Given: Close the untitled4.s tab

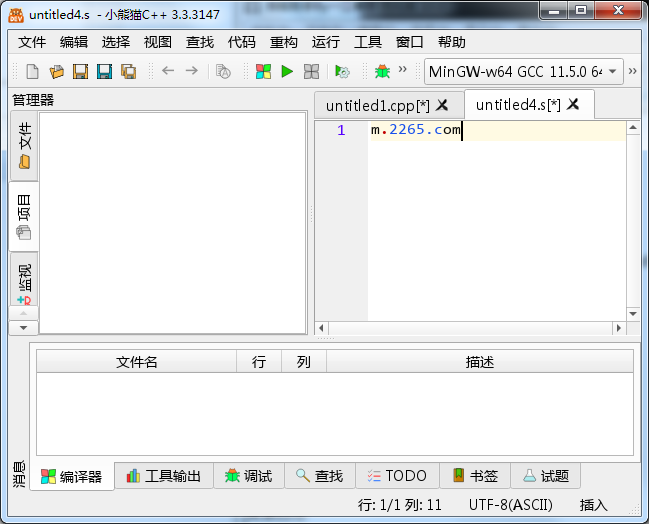Looking at the screenshot, I should point(573,104).
